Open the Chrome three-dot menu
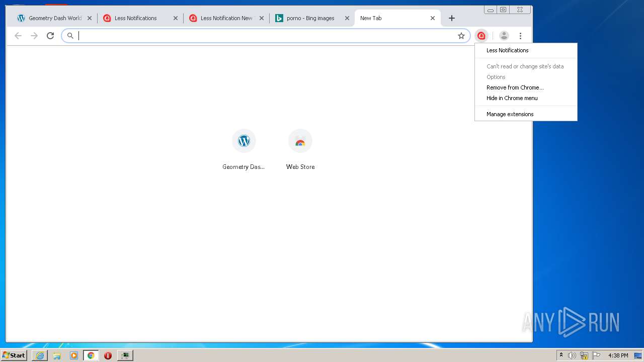 click(520, 36)
